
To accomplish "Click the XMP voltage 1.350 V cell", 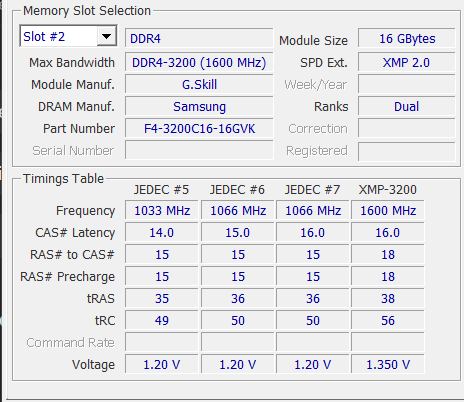I will pos(388,364).
